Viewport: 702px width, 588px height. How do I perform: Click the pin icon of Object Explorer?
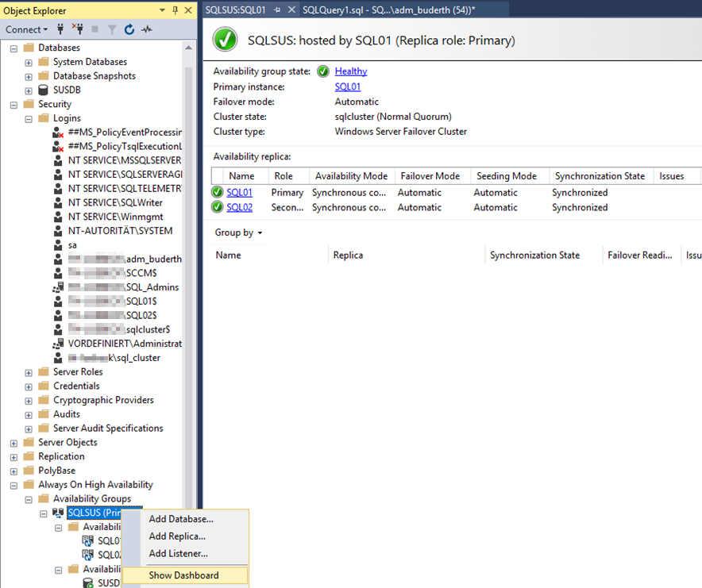175,10
